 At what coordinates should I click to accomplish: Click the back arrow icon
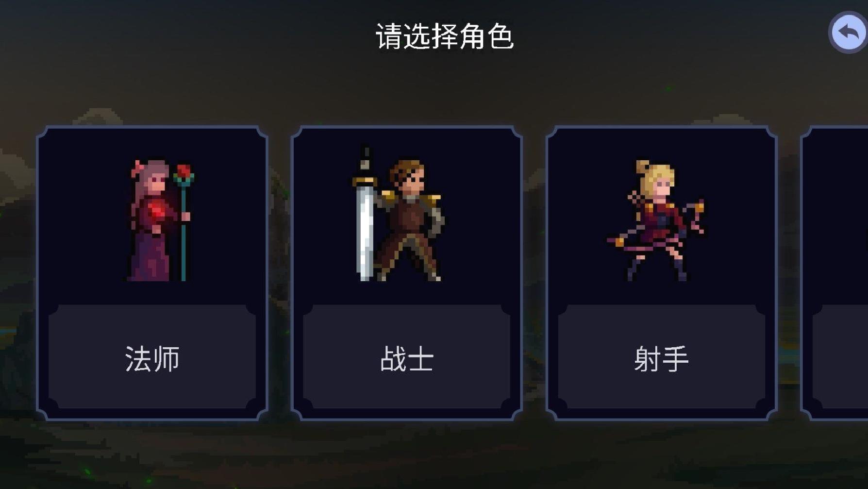pos(848,33)
